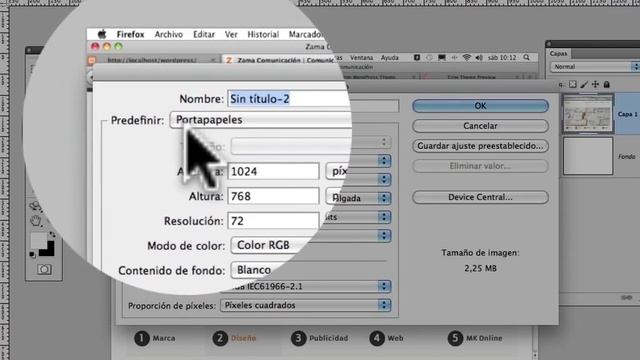Reset to default colors icon
The height and width of the screenshot is (360, 640).
click(x=32, y=255)
